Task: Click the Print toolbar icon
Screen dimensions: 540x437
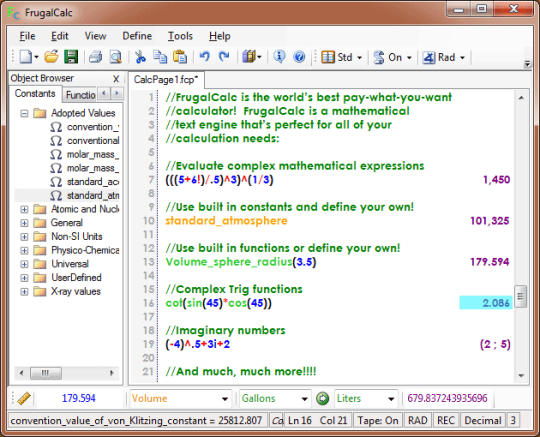Action: pos(95,57)
